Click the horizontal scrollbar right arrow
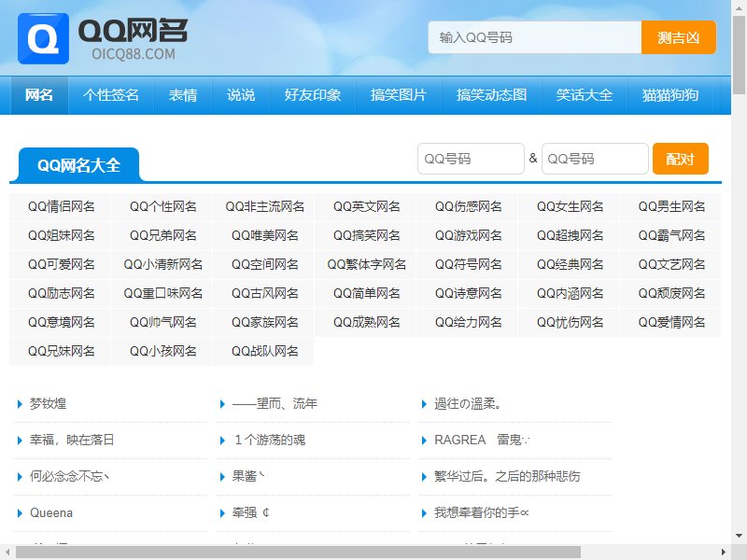 (x=723, y=553)
